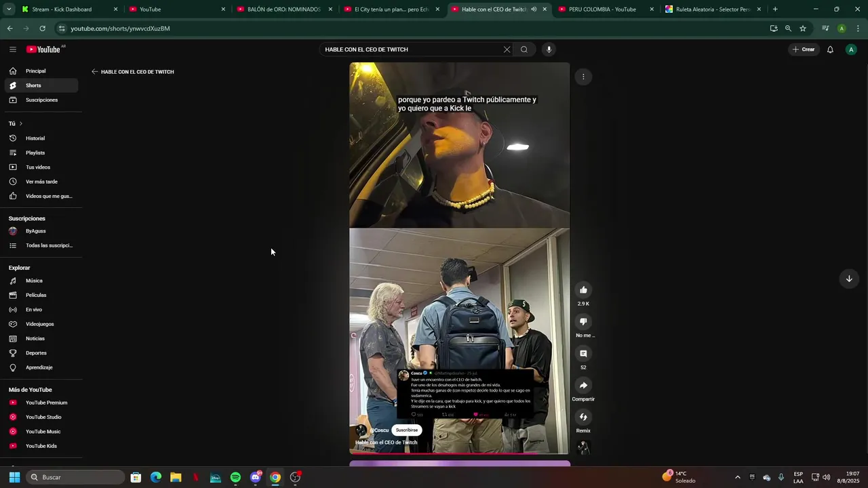Open Chrome's zoom magnifier in the address bar
Viewport: 868px width, 488px height.
pos(788,28)
